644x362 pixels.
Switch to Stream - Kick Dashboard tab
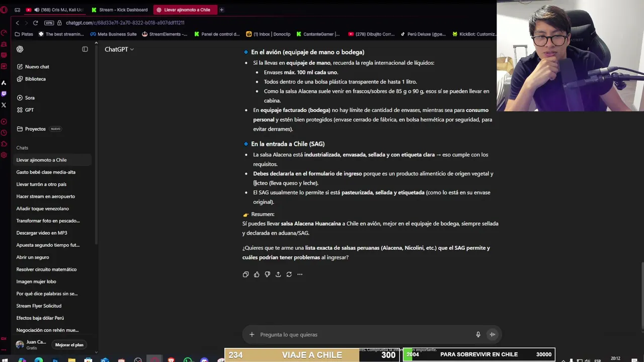[120, 10]
